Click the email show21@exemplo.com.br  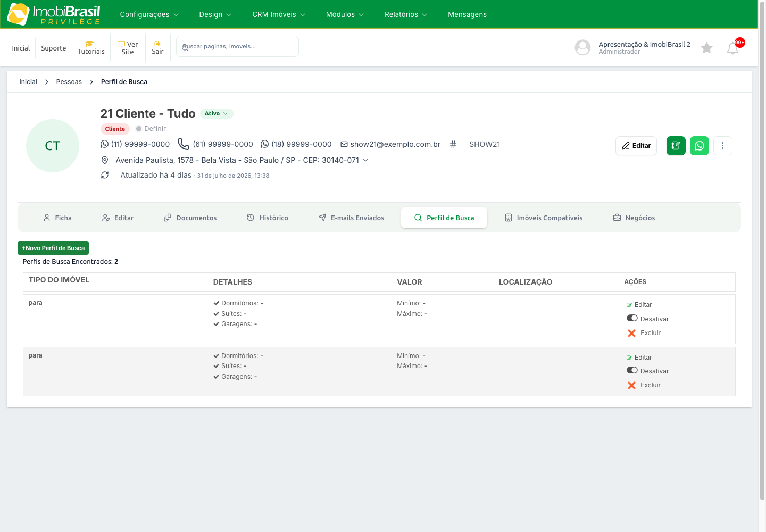click(x=395, y=144)
